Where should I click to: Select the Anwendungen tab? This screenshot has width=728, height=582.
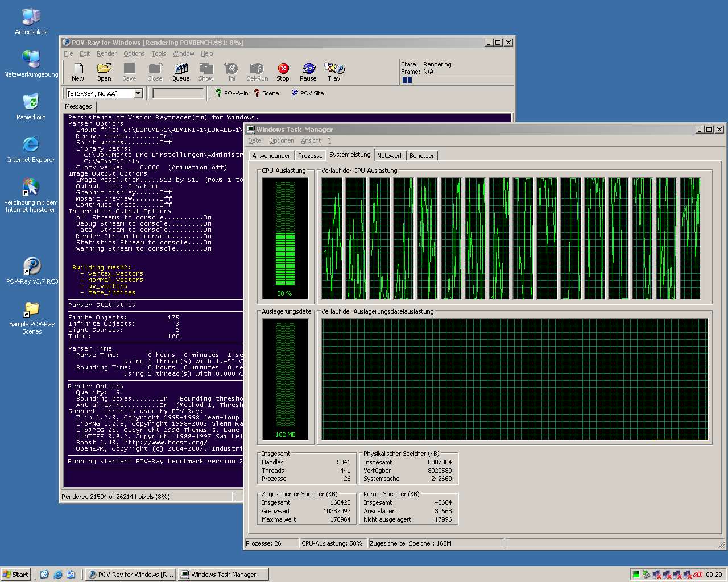271,156
